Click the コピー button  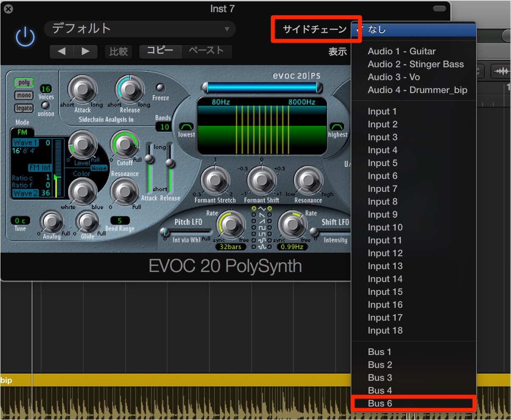coord(160,51)
